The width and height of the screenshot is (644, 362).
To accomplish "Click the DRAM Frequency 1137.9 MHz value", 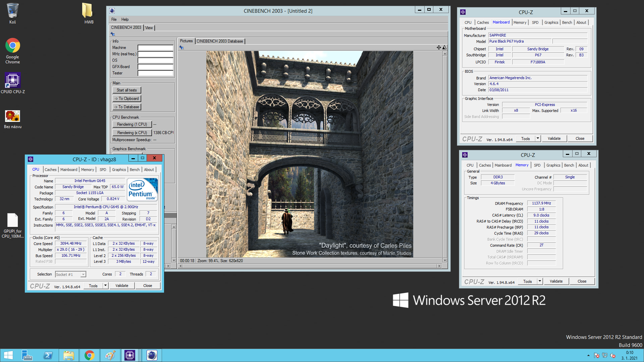I will (x=541, y=203).
